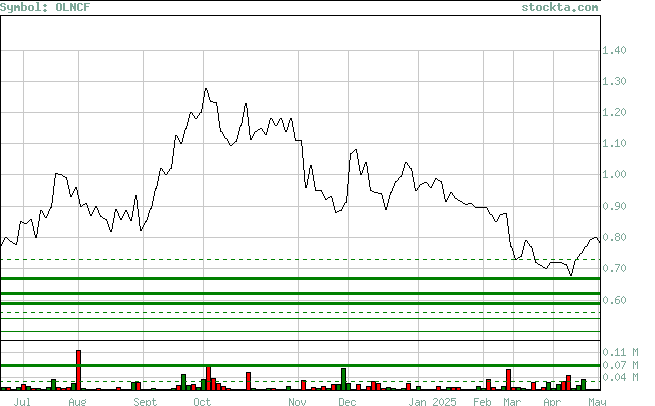The width and height of the screenshot is (655, 406).
Task: Click the 0.60 price axis label
Action: point(614,300)
